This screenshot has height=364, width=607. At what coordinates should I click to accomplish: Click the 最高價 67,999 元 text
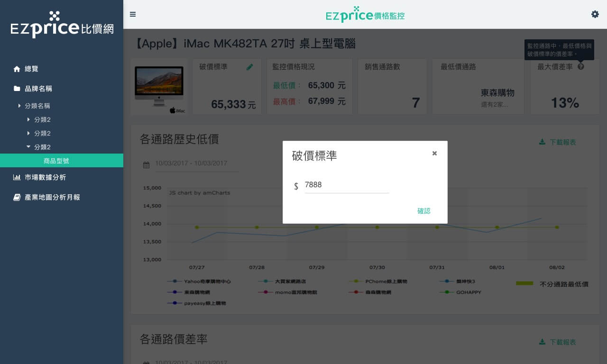[309, 101]
